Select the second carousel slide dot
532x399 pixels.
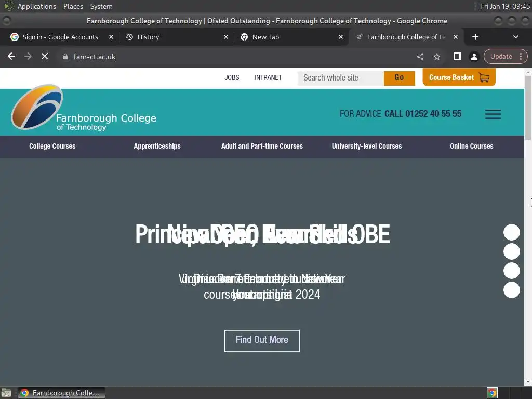tap(512, 251)
